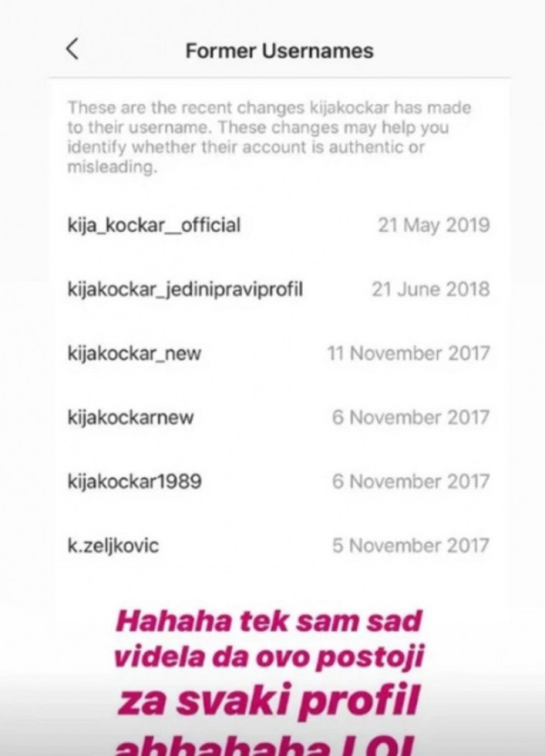This screenshot has width=545, height=756.
Task: Click the 21 May 2019 date
Action: pyautogui.click(x=434, y=226)
